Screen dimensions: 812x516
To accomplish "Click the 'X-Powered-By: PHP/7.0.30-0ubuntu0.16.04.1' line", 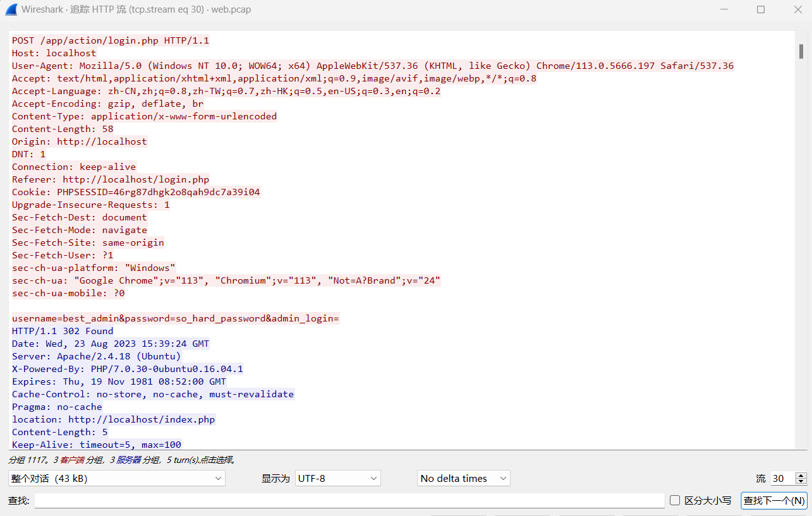I will coord(128,369).
